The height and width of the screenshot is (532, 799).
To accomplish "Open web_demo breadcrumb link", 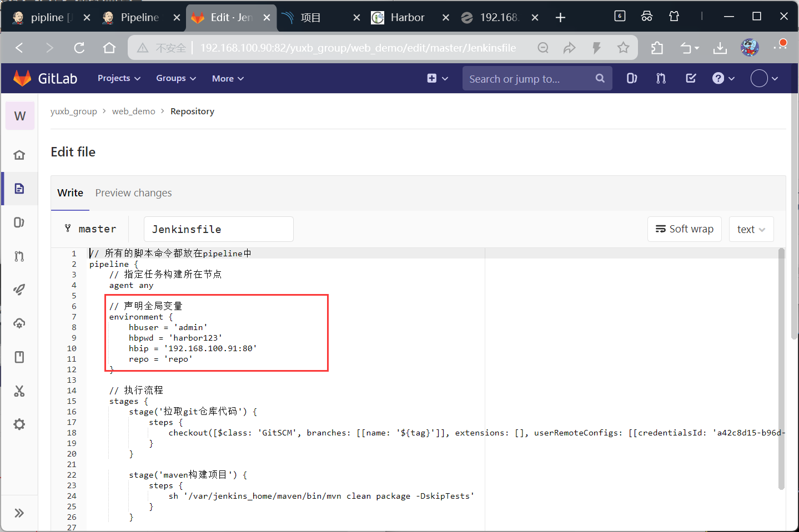I will (133, 111).
